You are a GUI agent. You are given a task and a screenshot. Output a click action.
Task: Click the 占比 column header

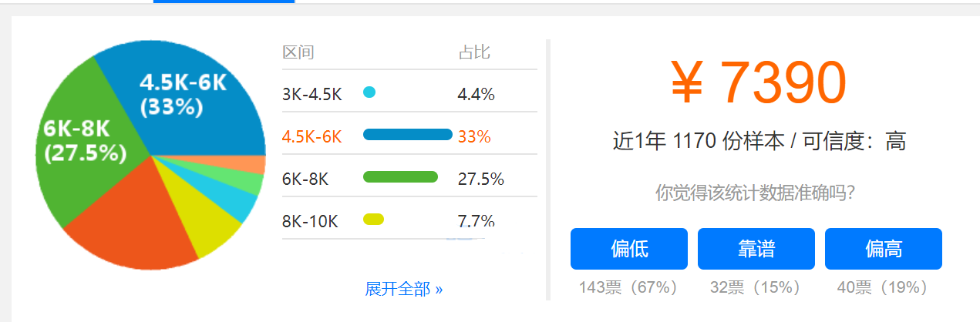pos(473,52)
